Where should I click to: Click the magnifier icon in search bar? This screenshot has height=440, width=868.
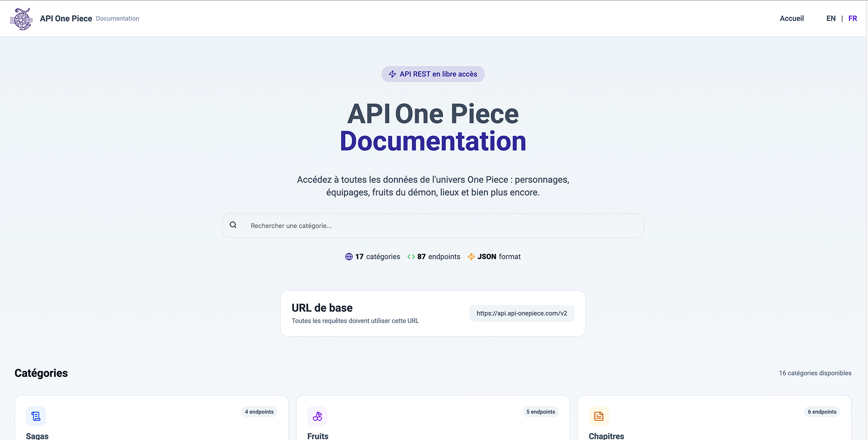coord(233,225)
